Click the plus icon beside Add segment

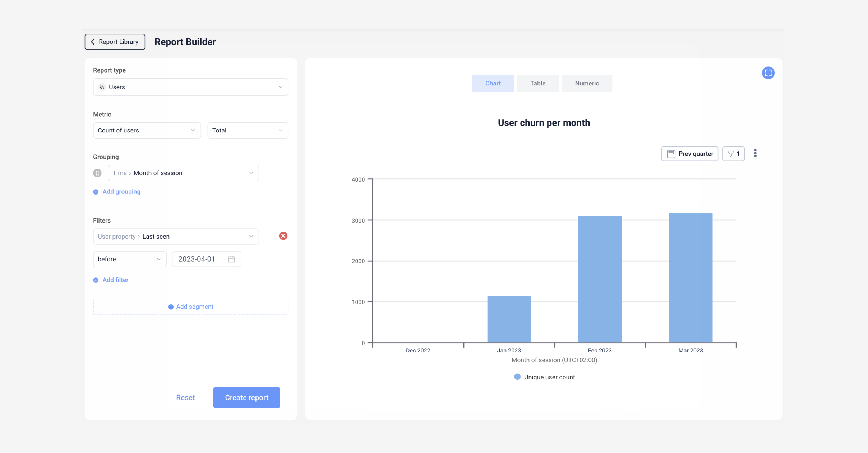coord(170,307)
